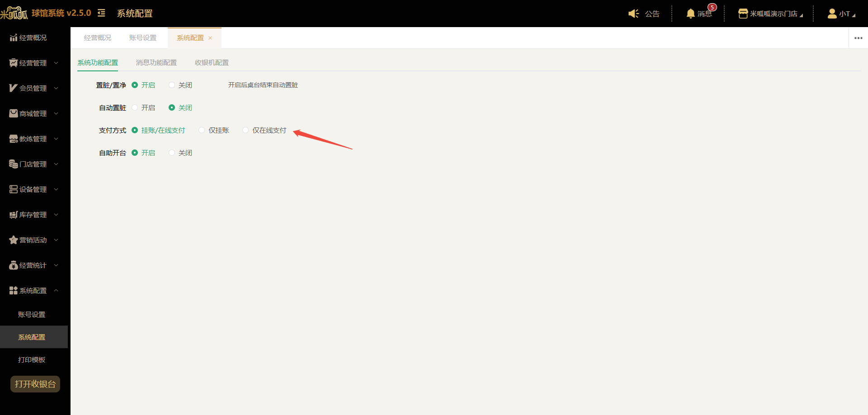Click the 商城管理 shop bag icon

(14, 113)
